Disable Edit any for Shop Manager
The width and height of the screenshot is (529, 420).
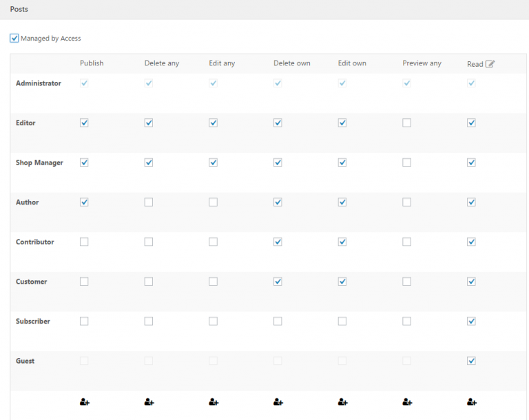pos(214,162)
